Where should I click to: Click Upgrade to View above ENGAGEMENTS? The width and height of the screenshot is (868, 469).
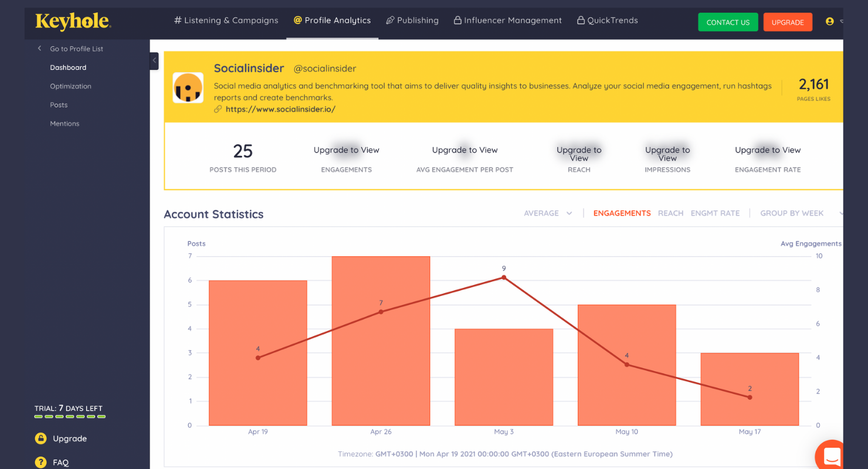[x=347, y=150]
